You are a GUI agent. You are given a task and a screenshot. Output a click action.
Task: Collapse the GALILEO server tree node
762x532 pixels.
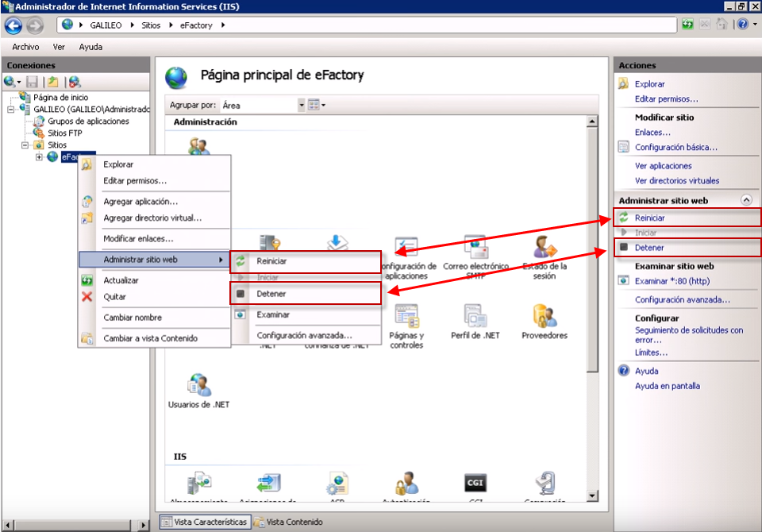[10, 110]
